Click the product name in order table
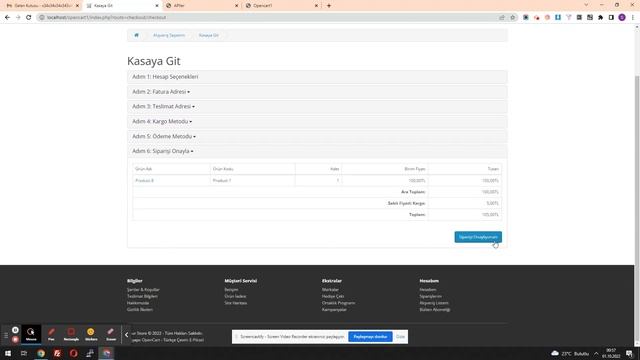The width and height of the screenshot is (640, 360). [x=144, y=180]
